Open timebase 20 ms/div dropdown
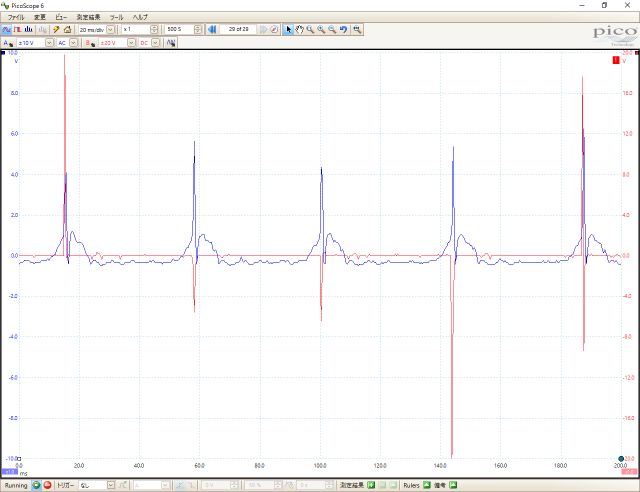 110,30
